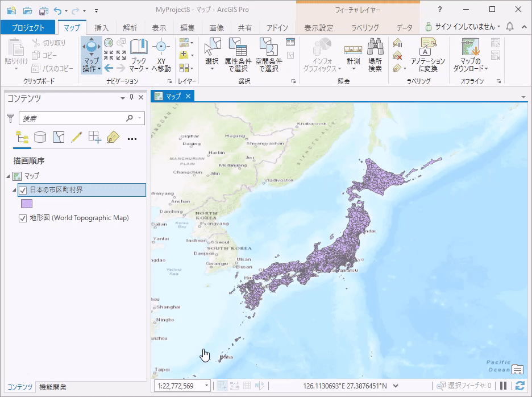Open 属性条件で選択 Select By Attributes

pyautogui.click(x=238, y=55)
